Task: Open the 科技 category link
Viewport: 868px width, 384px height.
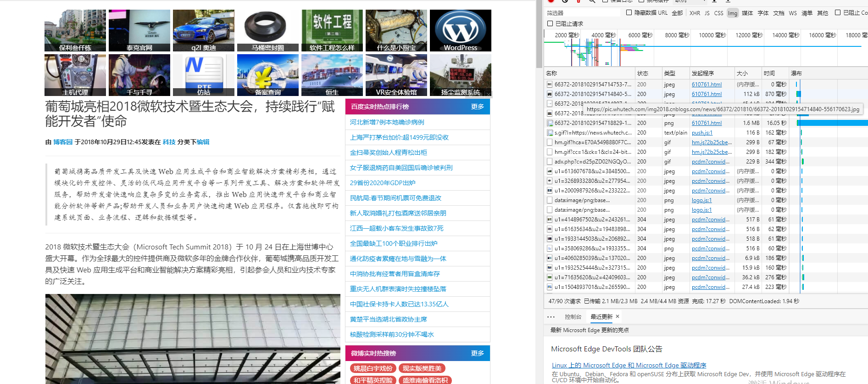Action: coord(169,142)
